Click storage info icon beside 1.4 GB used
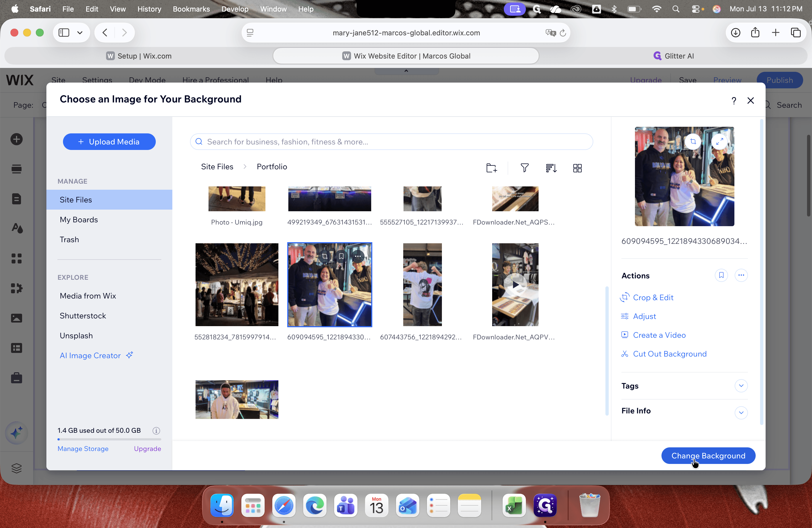 tap(156, 431)
